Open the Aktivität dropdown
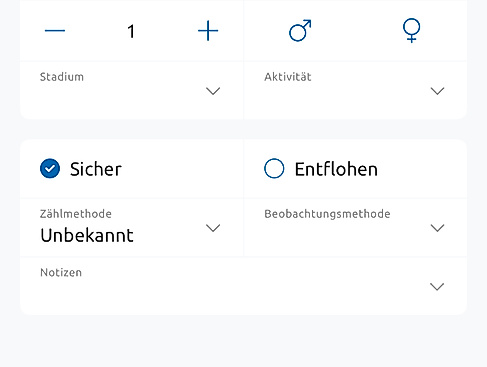Screen dimensions: 487x367 click(x=355, y=90)
